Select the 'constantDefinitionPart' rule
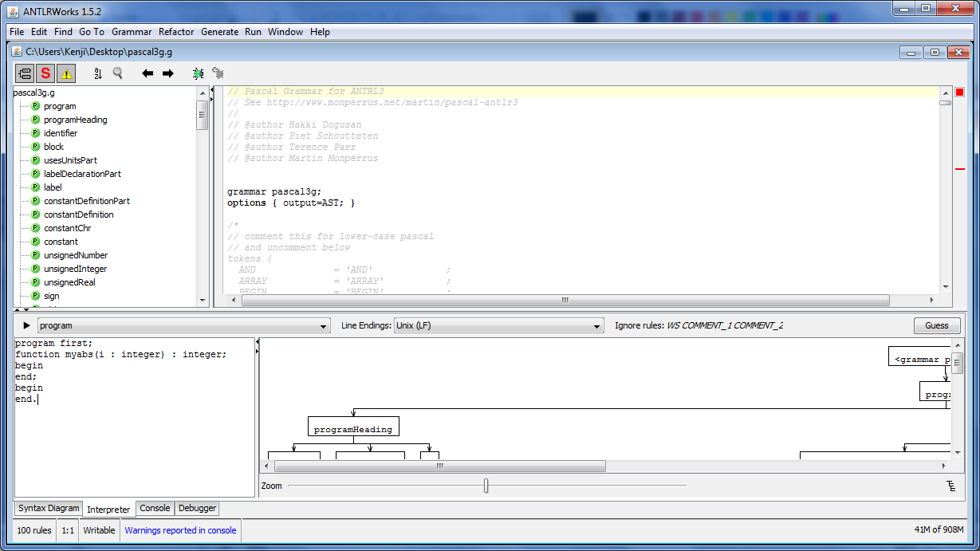 (86, 201)
